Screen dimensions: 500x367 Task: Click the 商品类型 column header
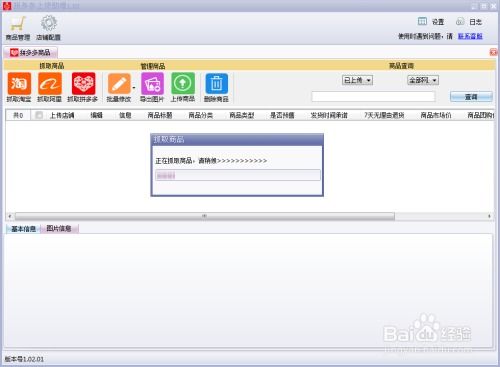[241, 115]
